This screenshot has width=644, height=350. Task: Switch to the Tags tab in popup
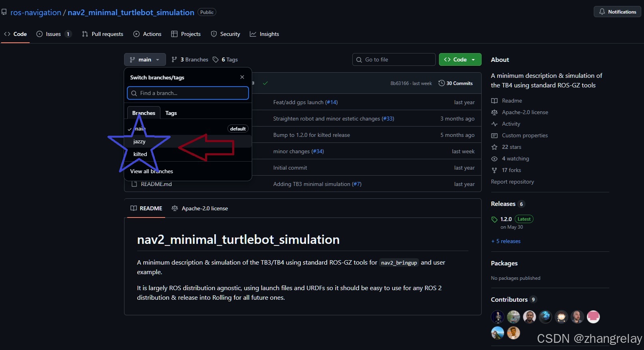coord(171,113)
